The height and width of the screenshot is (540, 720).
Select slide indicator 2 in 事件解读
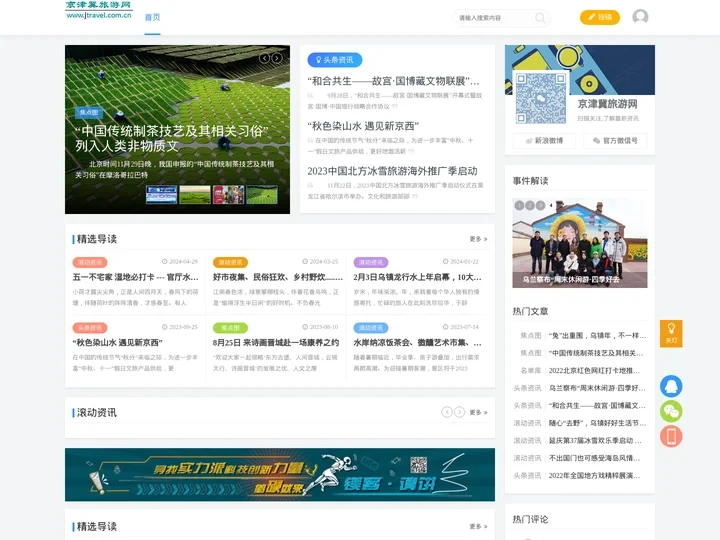(530, 205)
